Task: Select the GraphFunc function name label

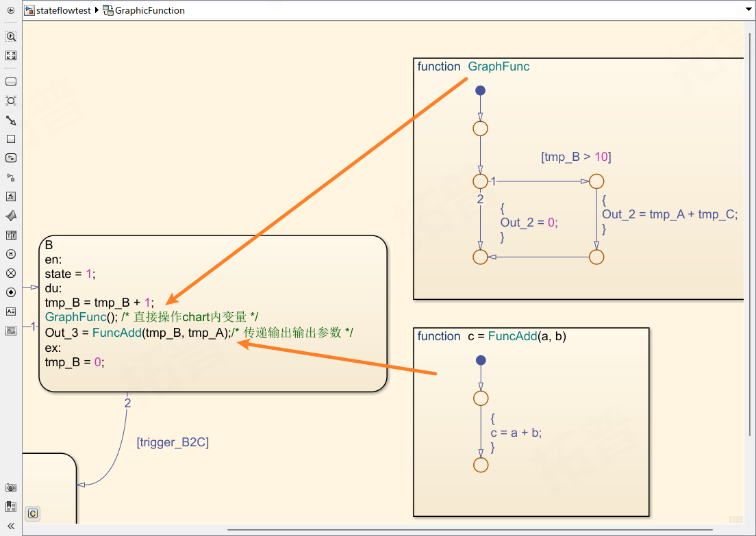Action: pos(499,66)
